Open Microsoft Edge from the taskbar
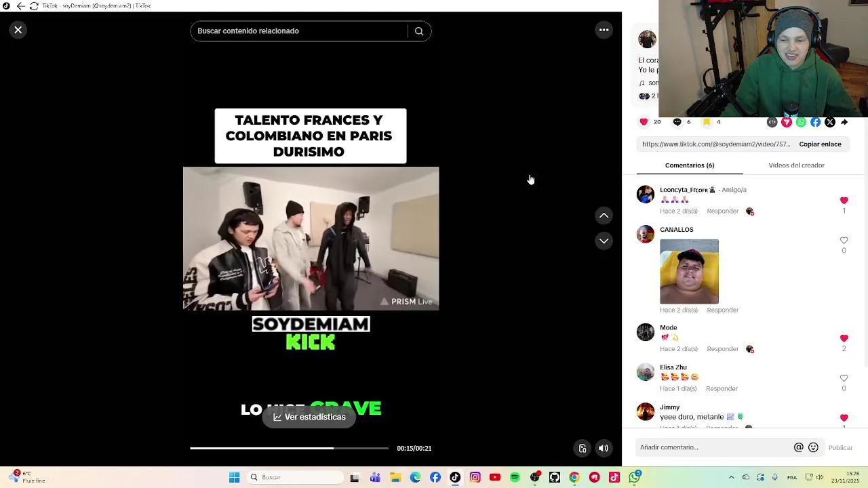Image resolution: width=868 pixels, height=488 pixels. pyautogui.click(x=415, y=477)
